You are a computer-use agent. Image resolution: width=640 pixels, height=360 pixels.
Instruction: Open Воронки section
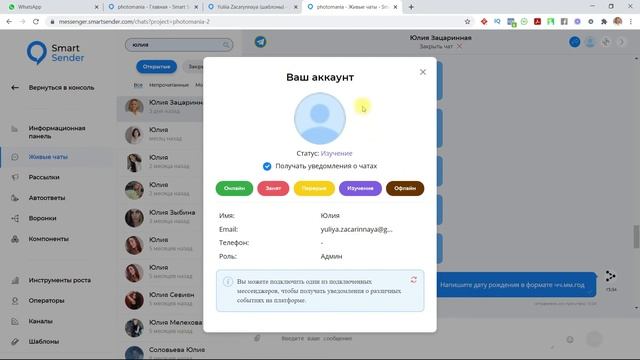42,218
